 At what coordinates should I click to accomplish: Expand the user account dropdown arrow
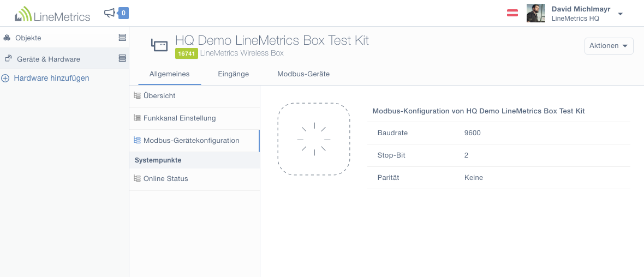[620, 14]
